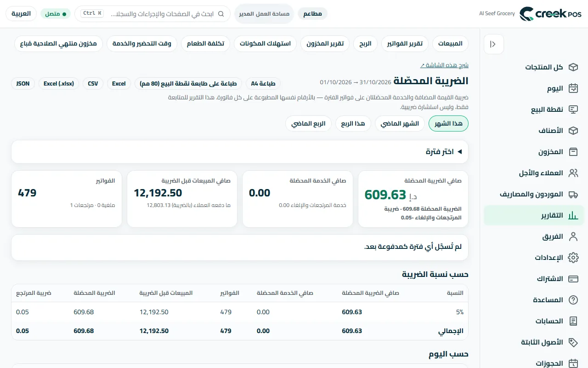The width and height of the screenshot is (588, 368).
Task: Open the الحسابات ledger icon
Action: tap(573, 321)
